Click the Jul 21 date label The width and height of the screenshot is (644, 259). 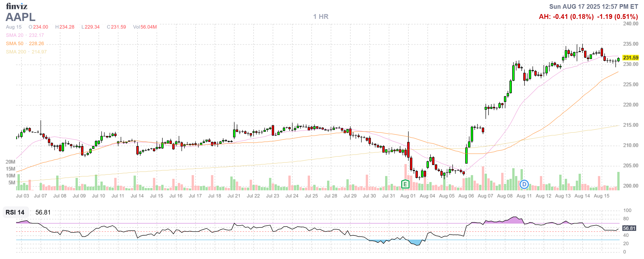click(234, 196)
